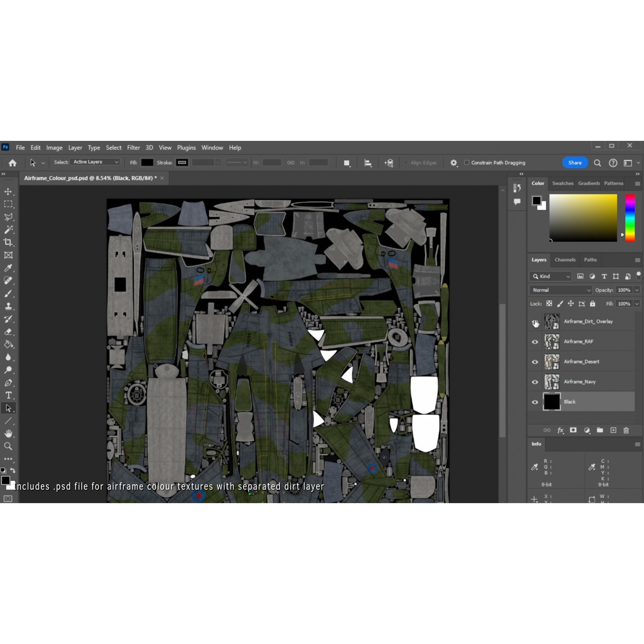Select the Magic Wand tool
This screenshot has height=644, width=644.
[8, 229]
